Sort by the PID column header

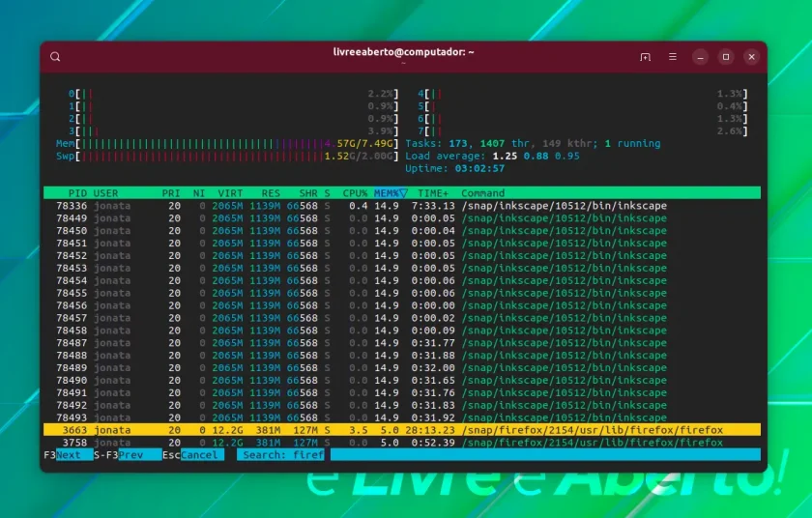[77, 193]
